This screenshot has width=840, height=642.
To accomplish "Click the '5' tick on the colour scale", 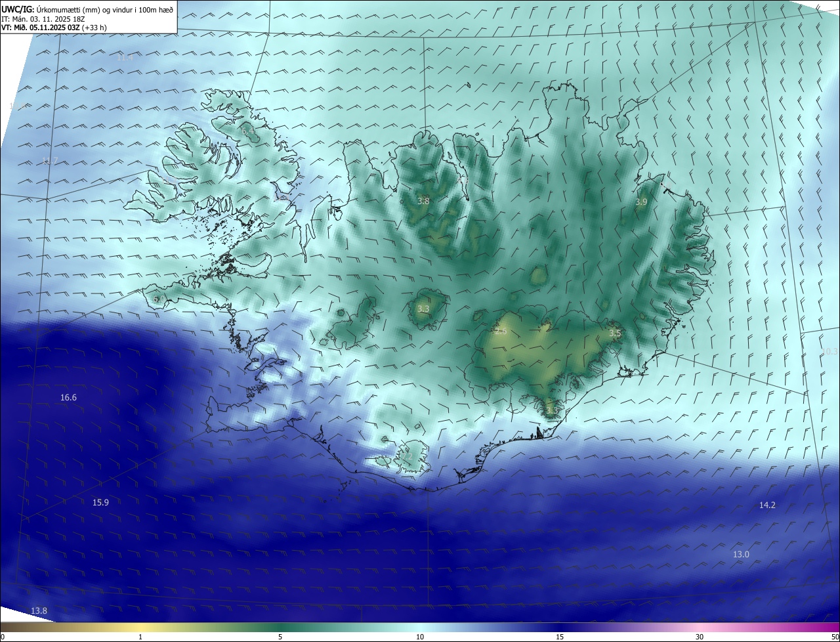I will 280,637.
